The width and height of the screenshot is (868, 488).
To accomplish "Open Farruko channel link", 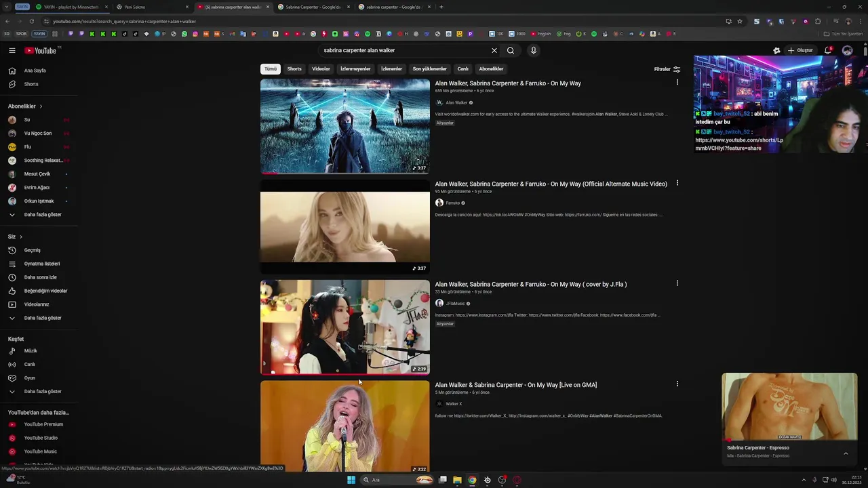I will [x=452, y=203].
